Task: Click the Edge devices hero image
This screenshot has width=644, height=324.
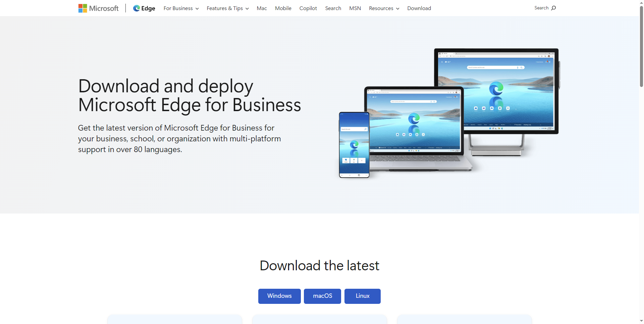Action: [x=449, y=113]
